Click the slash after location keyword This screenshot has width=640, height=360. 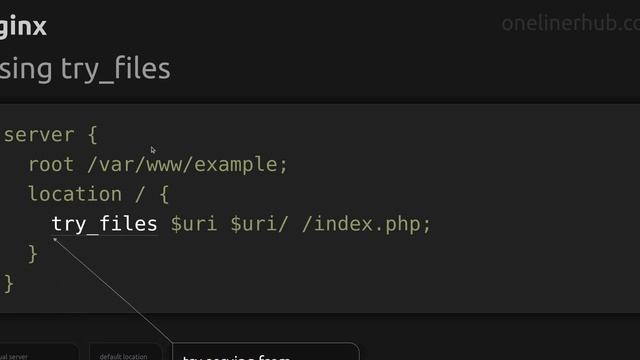[140, 194]
